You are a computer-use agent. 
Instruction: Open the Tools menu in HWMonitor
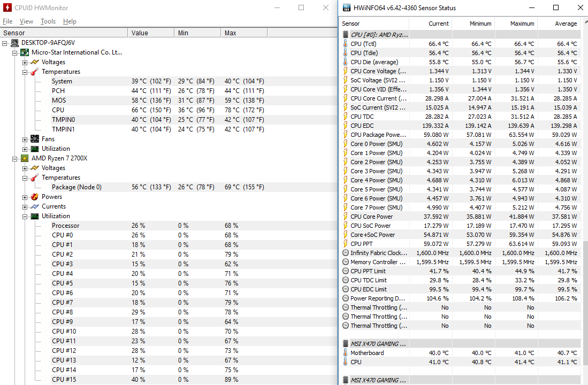(48, 21)
